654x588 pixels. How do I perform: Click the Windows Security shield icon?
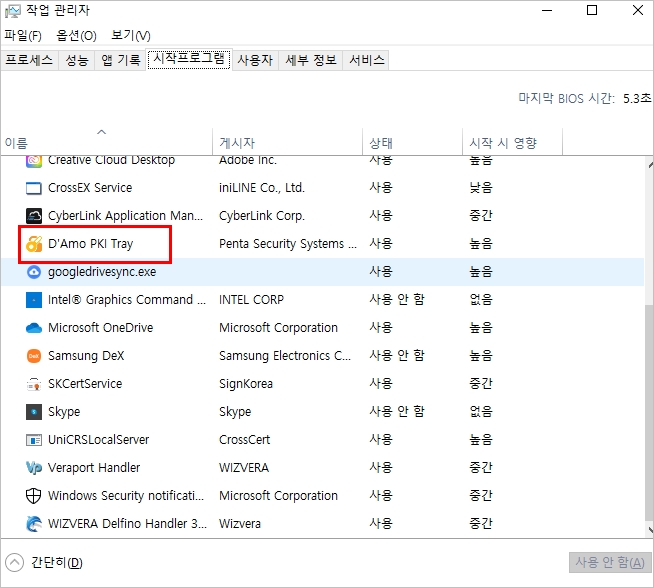pyautogui.click(x=34, y=496)
